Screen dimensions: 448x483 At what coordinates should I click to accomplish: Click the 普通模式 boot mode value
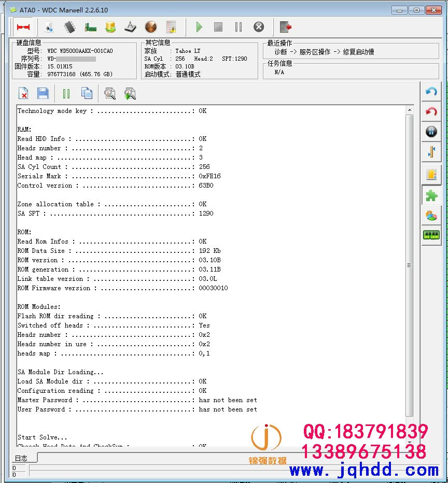(188, 74)
